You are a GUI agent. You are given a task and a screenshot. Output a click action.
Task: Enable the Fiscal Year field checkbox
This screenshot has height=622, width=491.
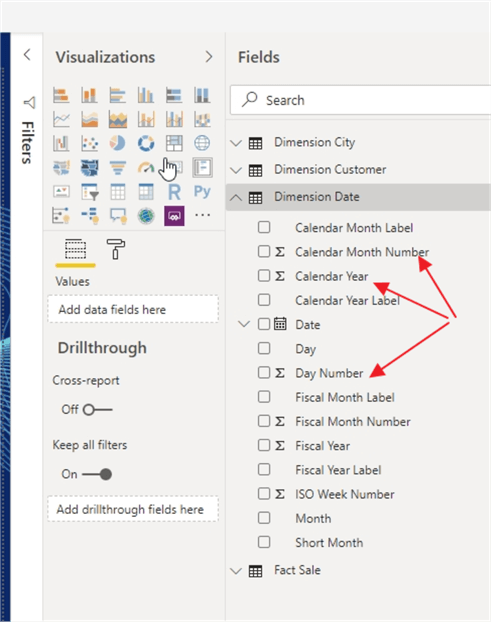(264, 445)
